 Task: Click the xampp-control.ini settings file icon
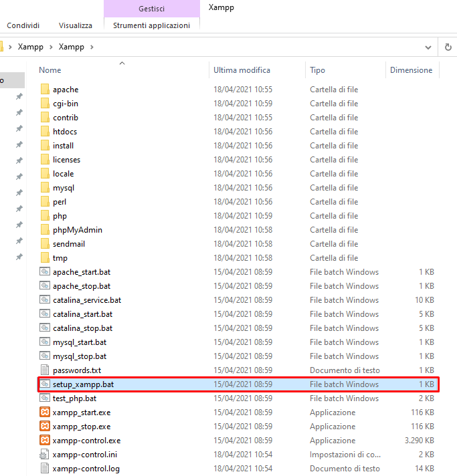[x=44, y=454]
